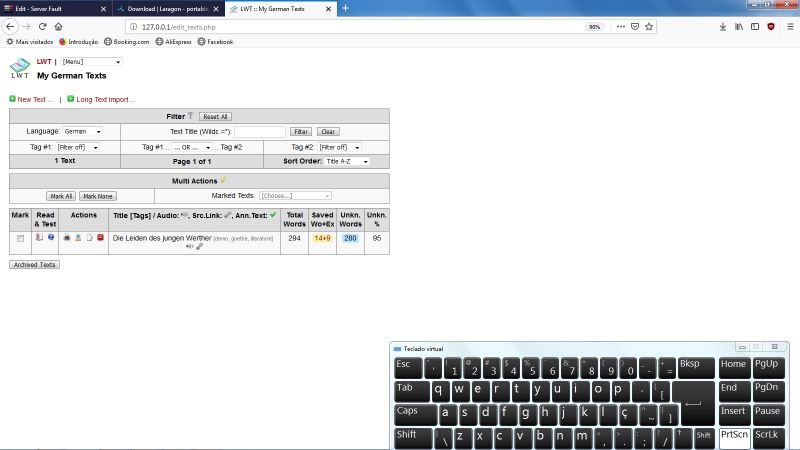This screenshot has height=450, width=800.
Task: Click the Clear button
Action: pyautogui.click(x=328, y=132)
